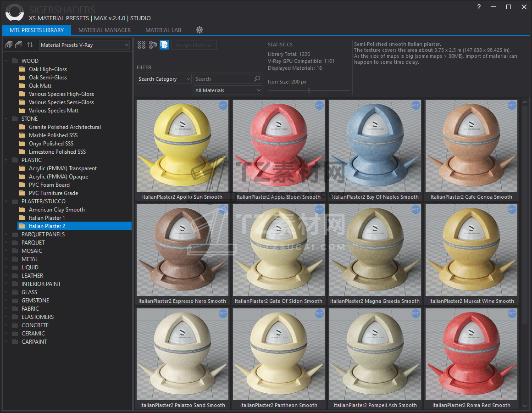
Task: Collapse the PLASTER/STUCCO category arrow
Action: (x=6, y=201)
